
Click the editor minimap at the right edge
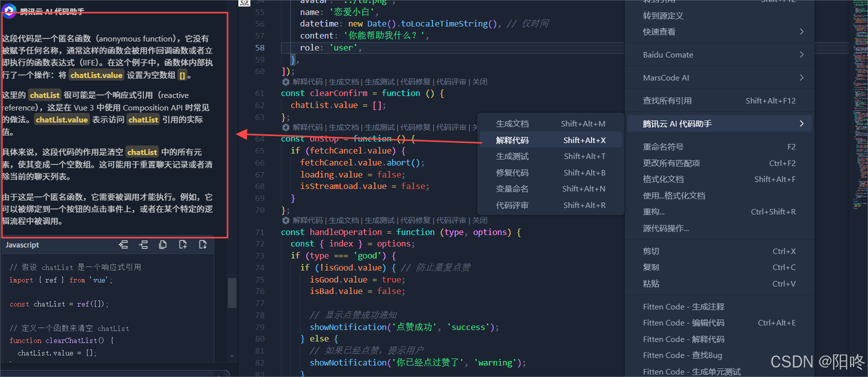860,105
